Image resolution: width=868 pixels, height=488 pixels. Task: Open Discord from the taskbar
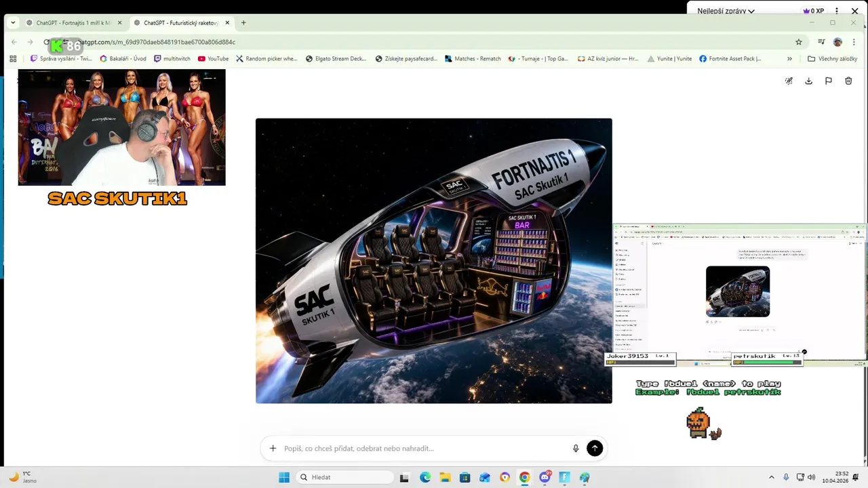[x=545, y=477]
